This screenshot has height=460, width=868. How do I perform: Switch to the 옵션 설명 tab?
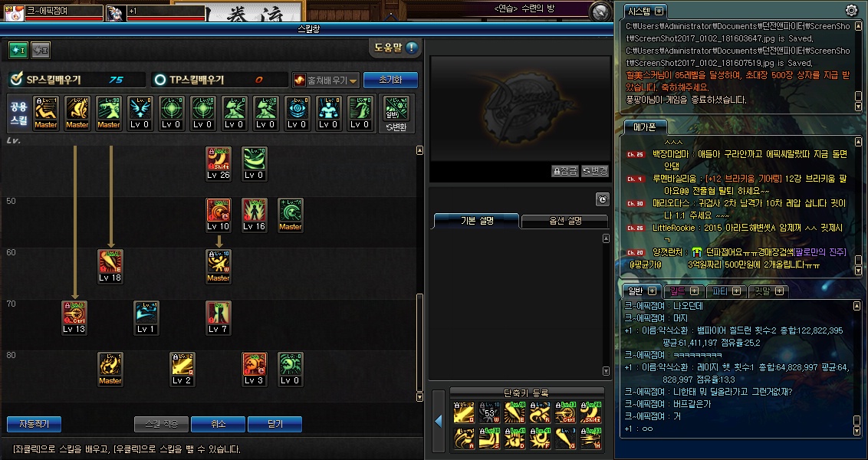click(x=565, y=220)
